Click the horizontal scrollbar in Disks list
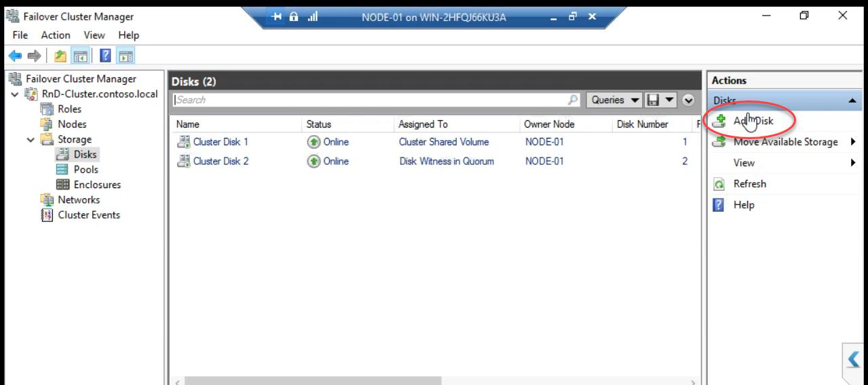Viewport: 868px width, 385px height. pos(313,381)
